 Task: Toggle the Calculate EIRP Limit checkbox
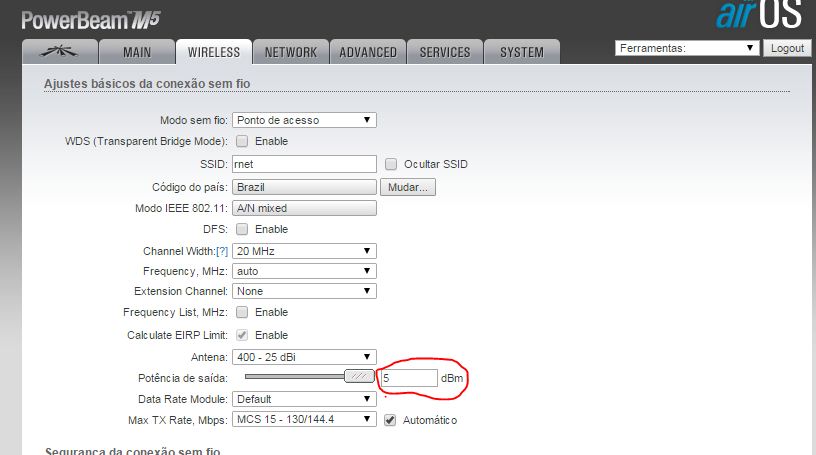click(242, 335)
